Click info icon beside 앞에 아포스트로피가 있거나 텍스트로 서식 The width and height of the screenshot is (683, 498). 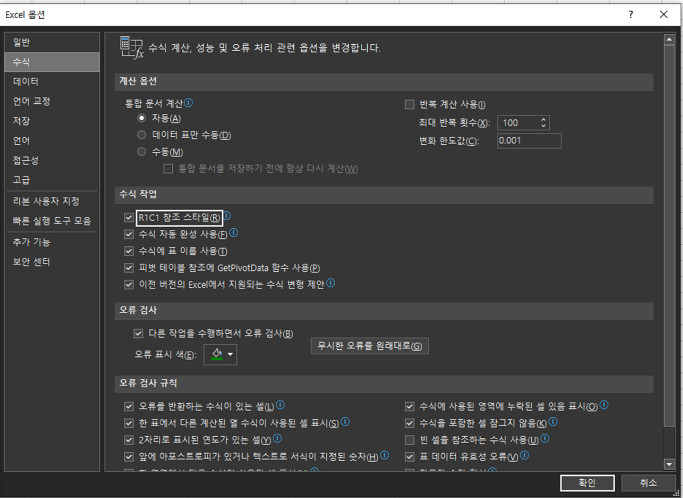coord(384,455)
